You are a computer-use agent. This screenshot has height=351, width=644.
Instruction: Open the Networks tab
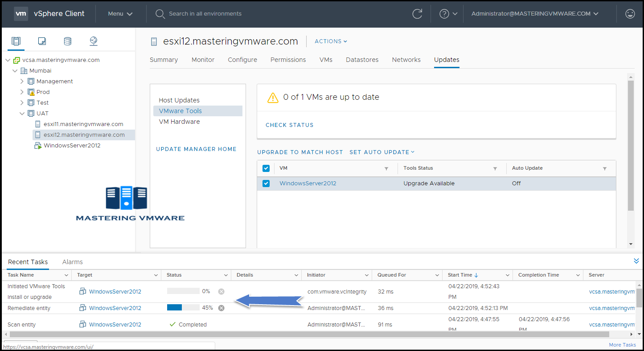(406, 60)
